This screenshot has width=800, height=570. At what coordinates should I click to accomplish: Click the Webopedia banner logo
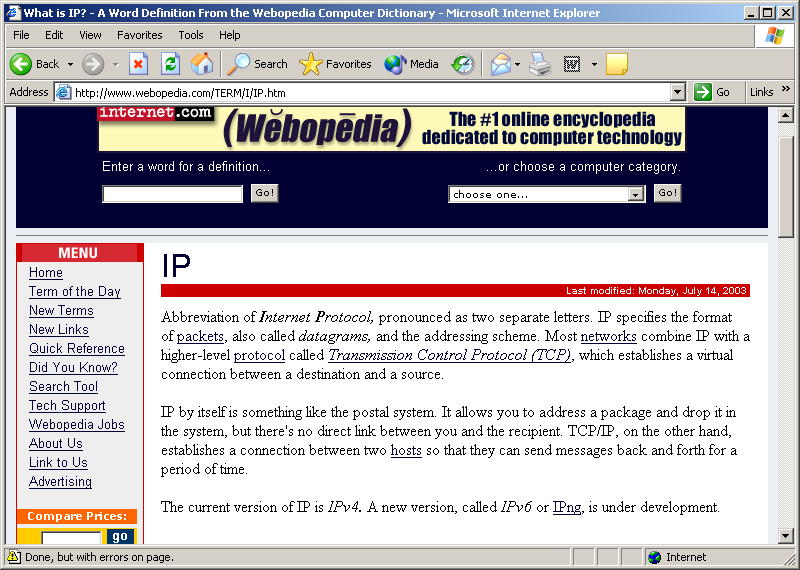coord(317,128)
